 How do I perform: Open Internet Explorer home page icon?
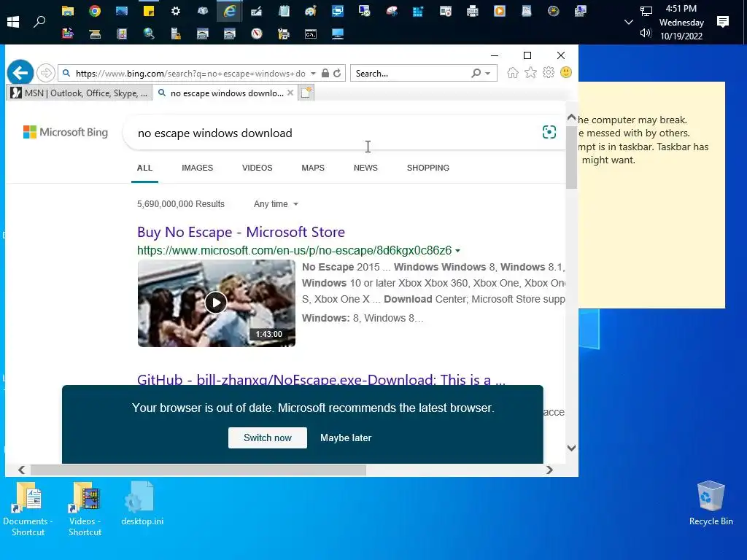(x=513, y=73)
